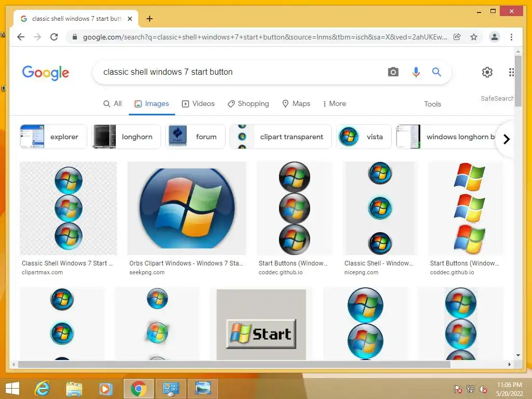Viewport: 532px width, 399px height.
Task: Click the 'Classic Shell - Window...' title
Action: click(379, 263)
